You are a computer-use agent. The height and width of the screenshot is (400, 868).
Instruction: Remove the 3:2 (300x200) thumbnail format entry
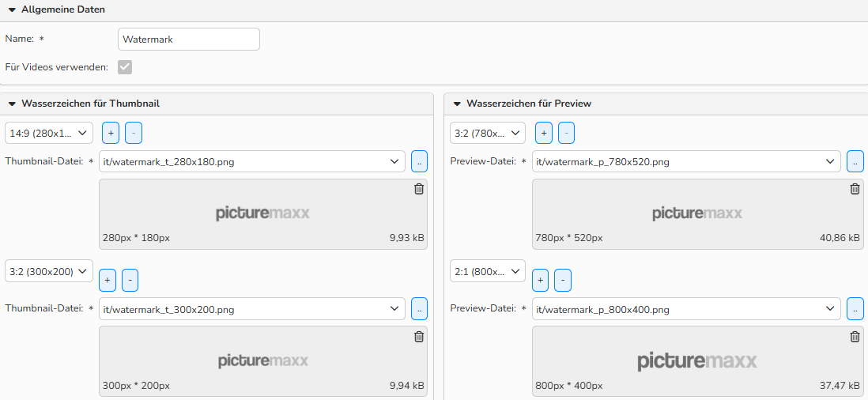[x=130, y=280]
